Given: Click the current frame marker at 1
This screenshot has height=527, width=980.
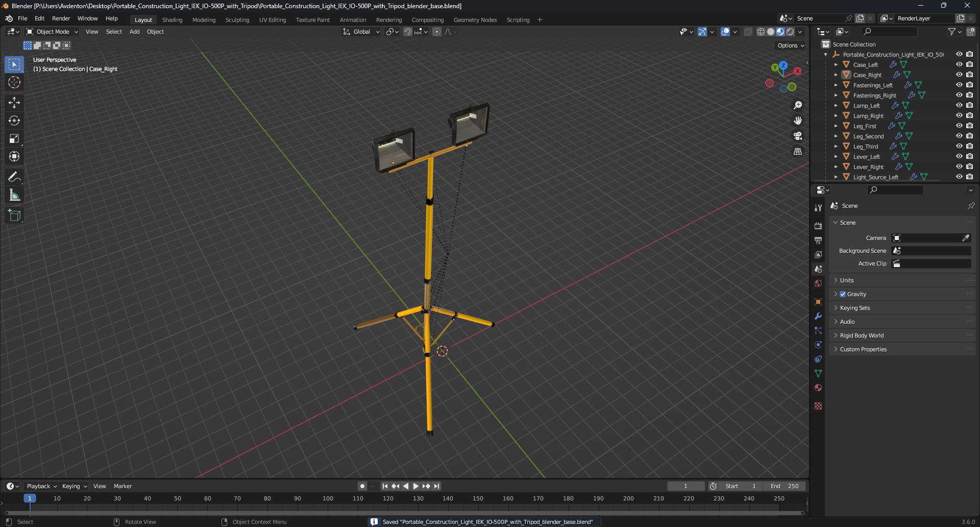Looking at the screenshot, I should tap(30, 498).
